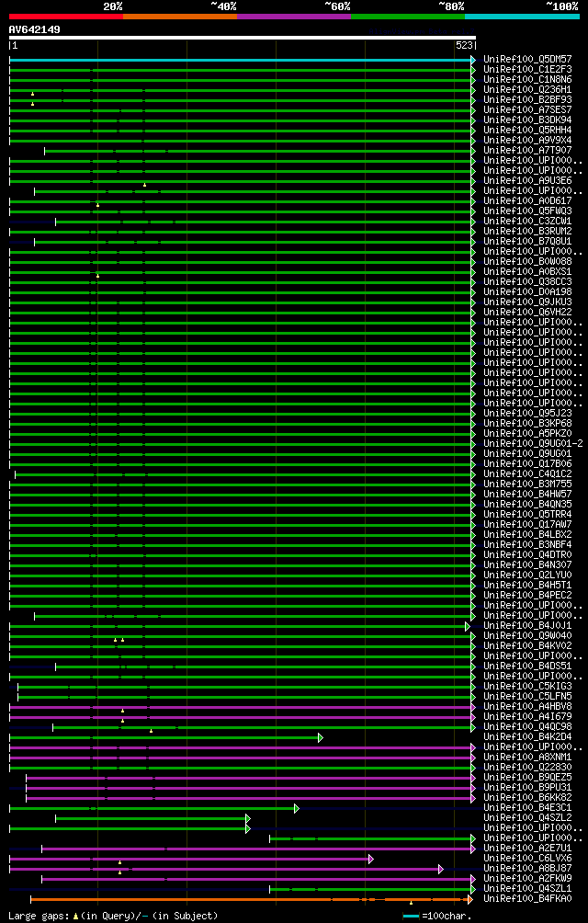
Task: Click the UniRef100_B7Q8U1 label
Action: point(527,241)
